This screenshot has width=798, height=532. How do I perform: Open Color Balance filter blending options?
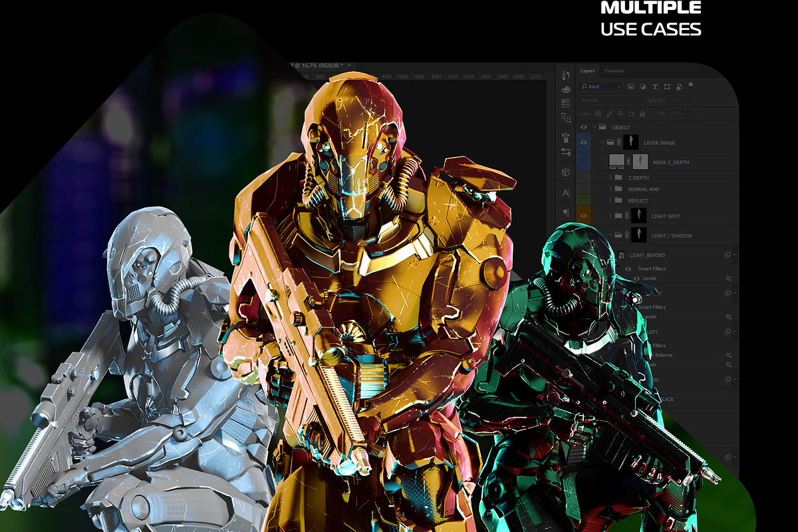pyautogui.click(x=728, y=355)
